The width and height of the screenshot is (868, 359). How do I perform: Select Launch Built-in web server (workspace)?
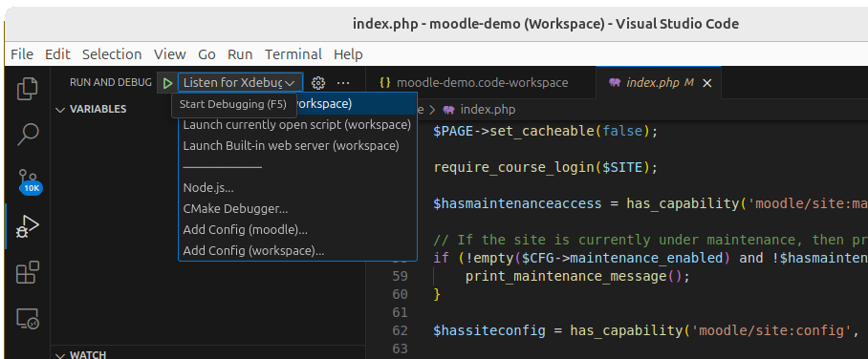(297, 145)
